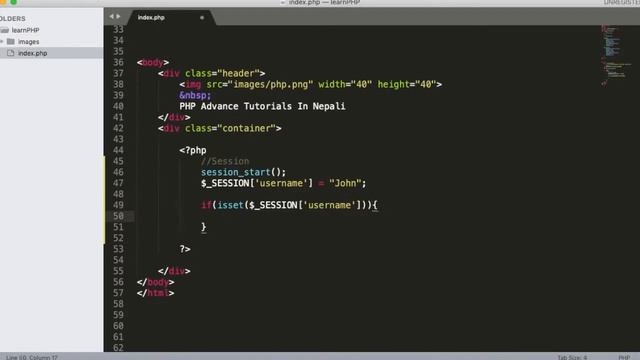Click the images folder icon

pyautogui.click(x=11, y=41)
